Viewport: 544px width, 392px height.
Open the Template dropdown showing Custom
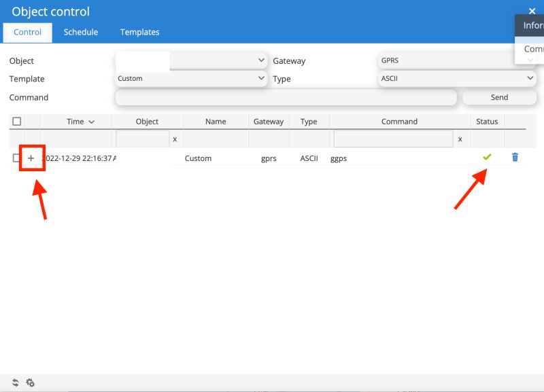pyautogui.click(x=191, y=78)
